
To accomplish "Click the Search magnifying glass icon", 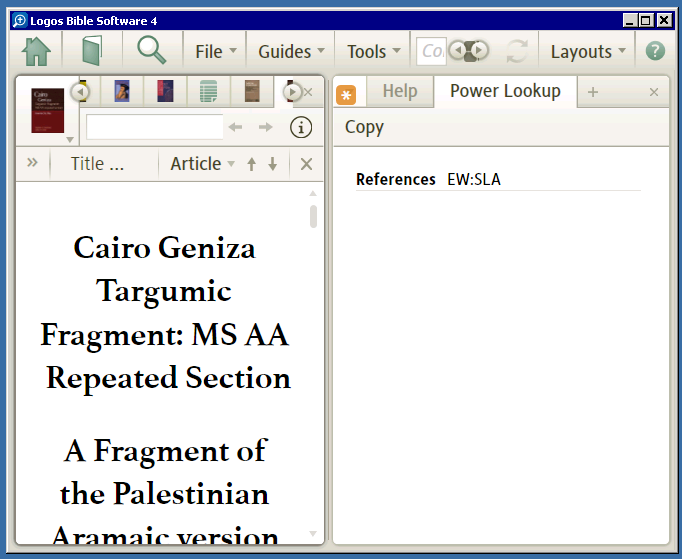I will coord(152,50).
